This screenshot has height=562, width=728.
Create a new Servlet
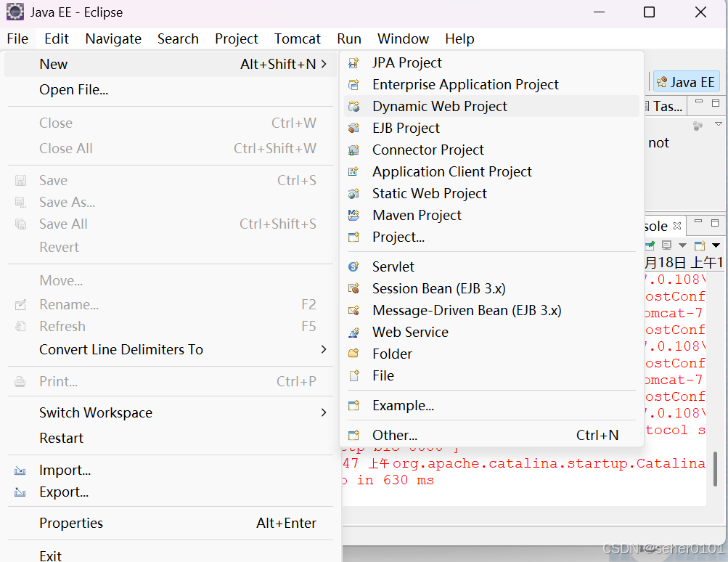(491, 266)
